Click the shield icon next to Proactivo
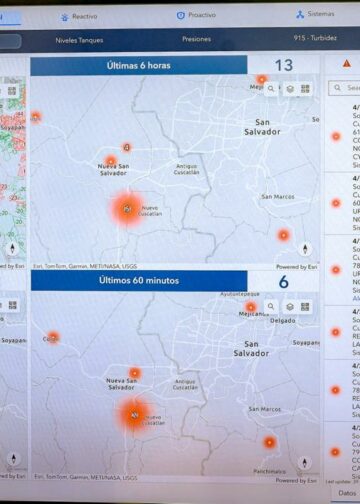The height and width of the screenshot is (504, 360). (180, 15)
